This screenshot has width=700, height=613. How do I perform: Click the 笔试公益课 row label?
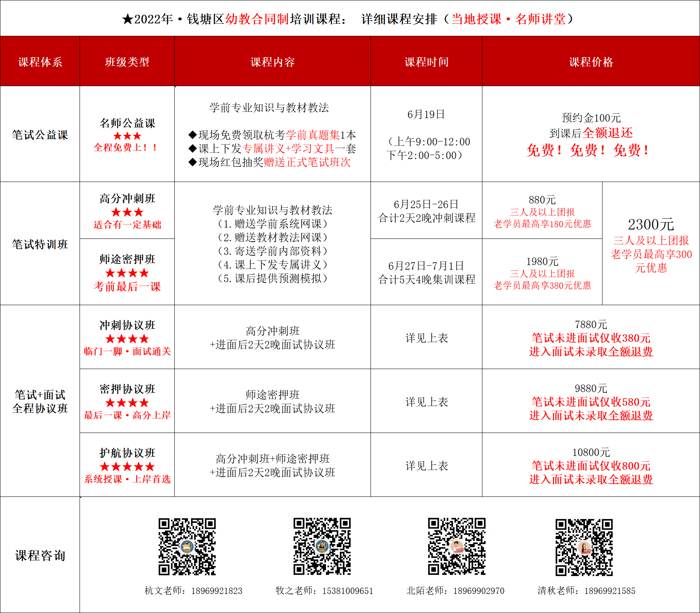[40, 135]
